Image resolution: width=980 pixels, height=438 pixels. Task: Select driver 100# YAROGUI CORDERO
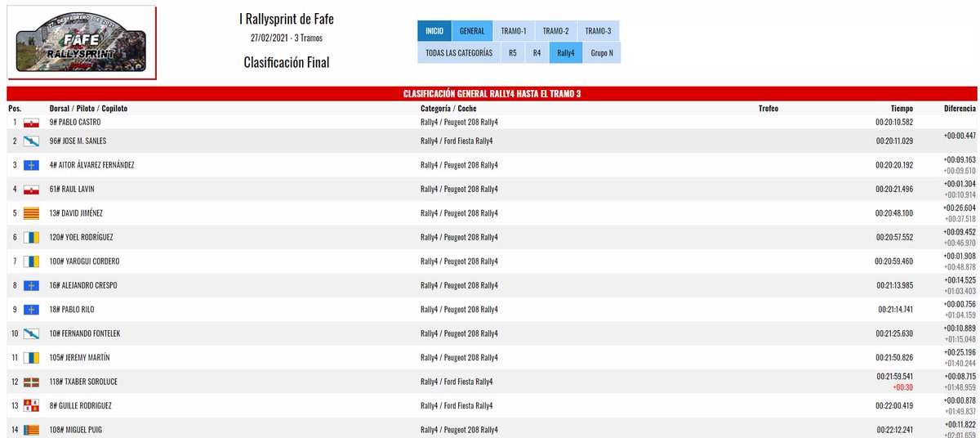[84, 261]
